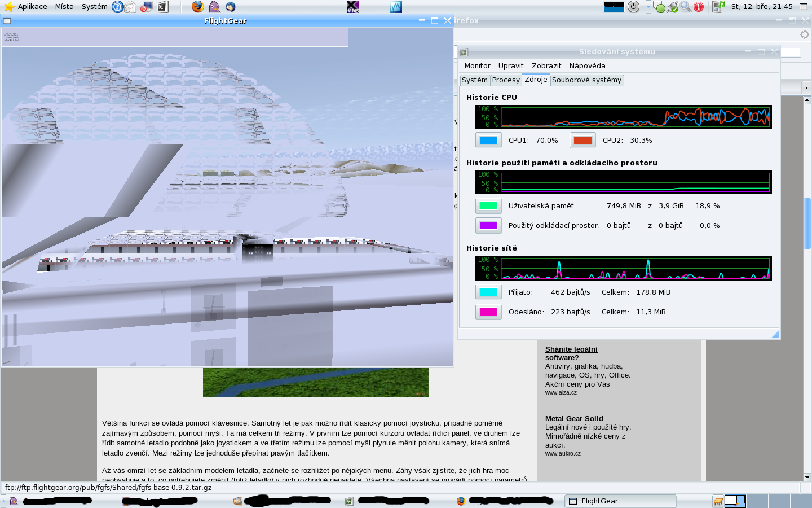This screenshot has width=812, height=508.
Task: Click the Odesláno magenta color swatch
Action: click(x=488, y=312)
